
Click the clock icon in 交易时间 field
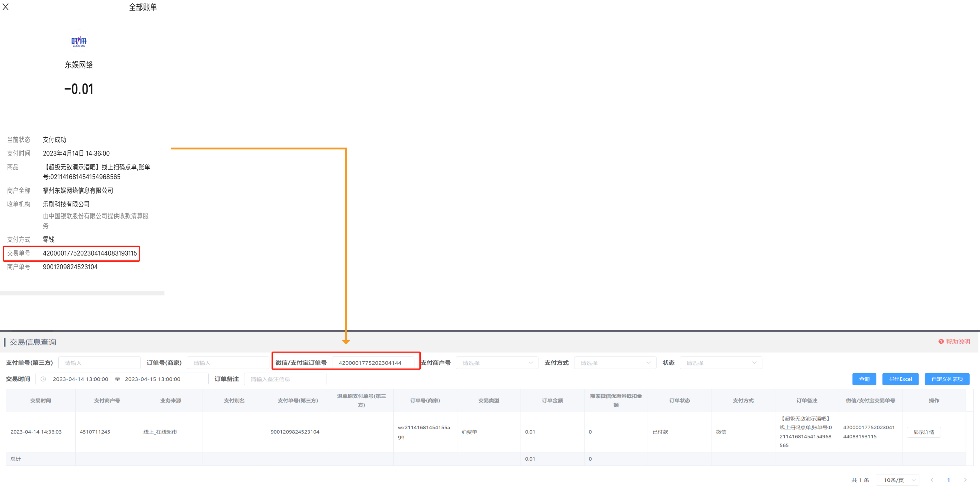tap(43, 379)
